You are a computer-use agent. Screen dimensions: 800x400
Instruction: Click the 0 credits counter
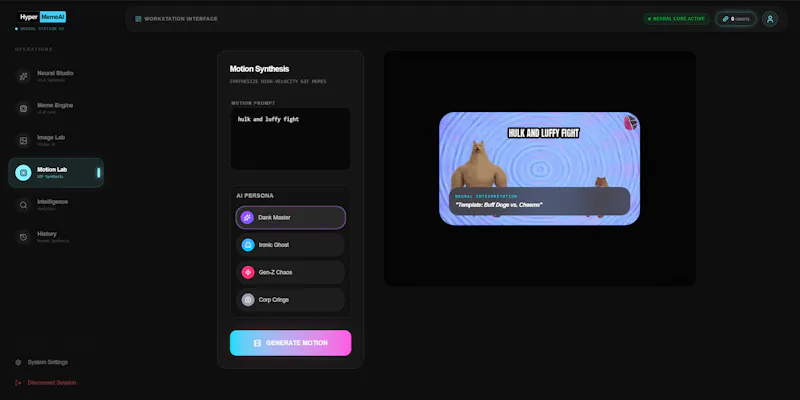[736, 19]
